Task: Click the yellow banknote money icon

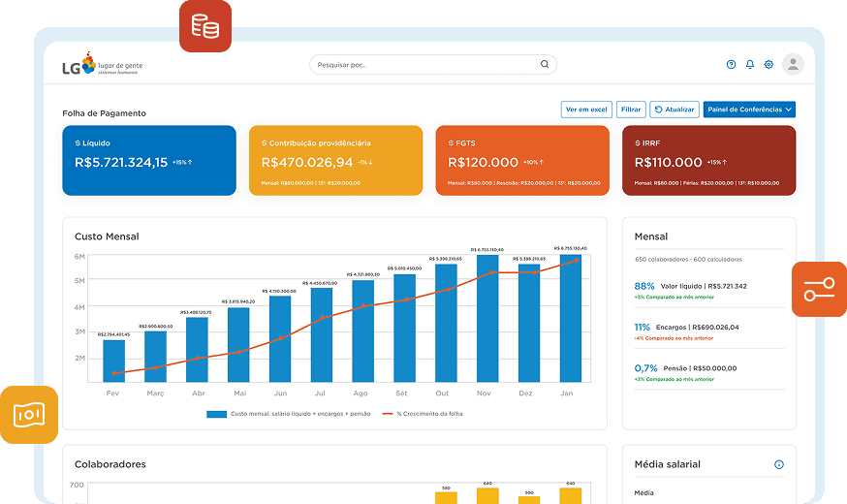Action: coord(29,415)
